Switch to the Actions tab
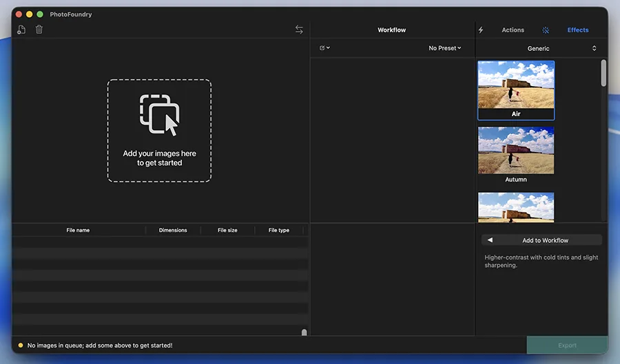620x364 pixels. pos(513,30)
